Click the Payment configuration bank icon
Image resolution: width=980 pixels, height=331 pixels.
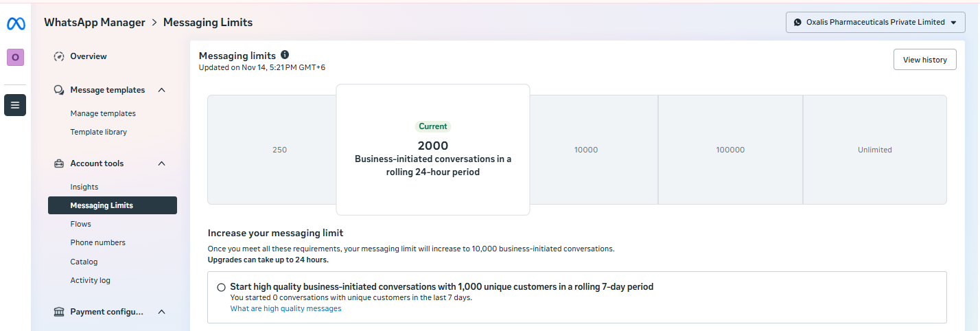coord(59,312)
